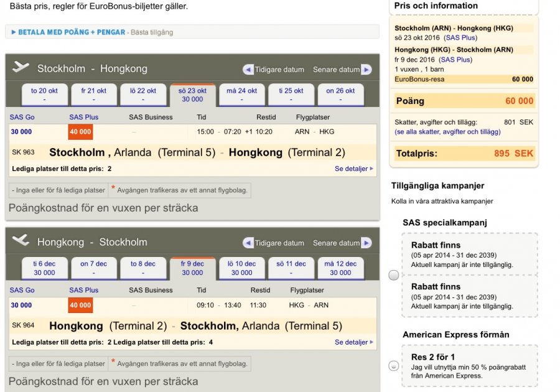Select the lö 10 dec date tab
560x392 pixels.
[242, 268]
